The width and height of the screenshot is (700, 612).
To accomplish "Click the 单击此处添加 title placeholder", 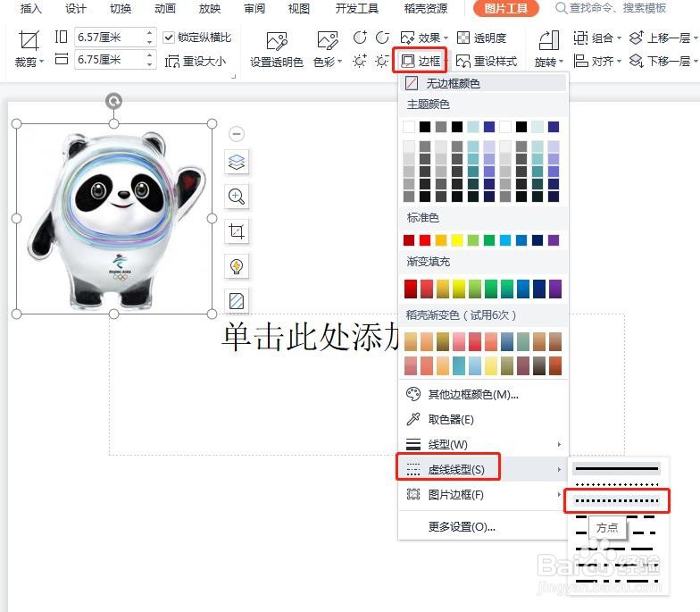I will [310, 336].
